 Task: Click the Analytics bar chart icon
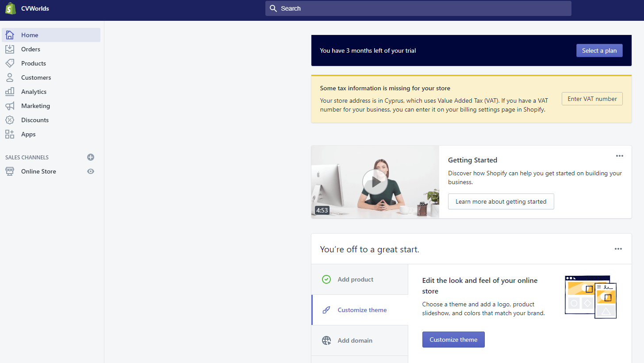coord(10,92)
